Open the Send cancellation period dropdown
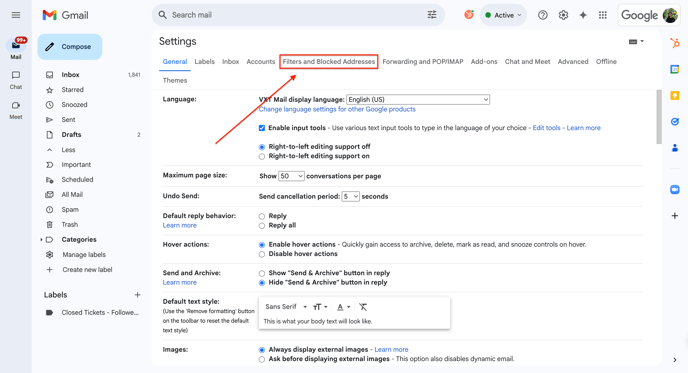Screen dimensions: 688x373 coord(351,196)
